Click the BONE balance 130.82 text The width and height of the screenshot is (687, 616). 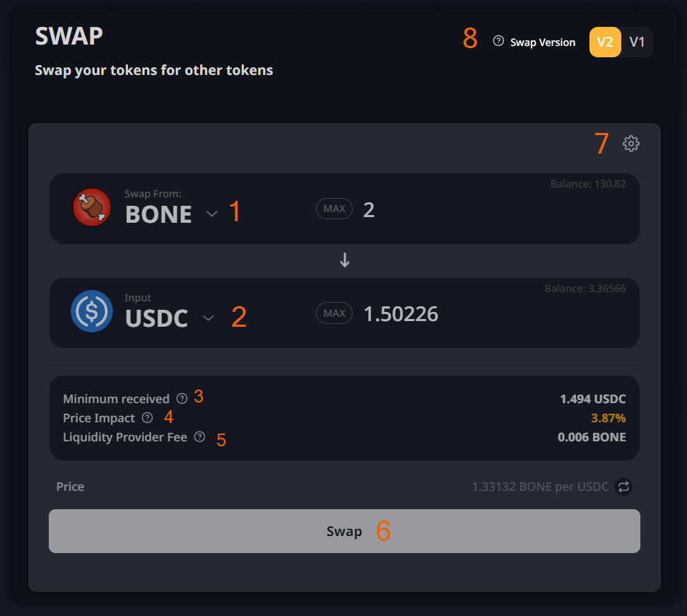pyautogui.click(x=588, y=184)
